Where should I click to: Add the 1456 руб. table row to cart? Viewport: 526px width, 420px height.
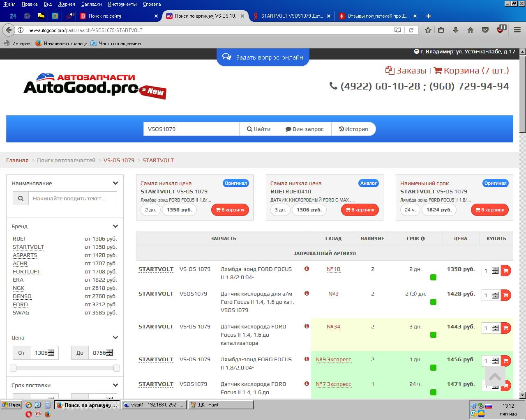506,361
